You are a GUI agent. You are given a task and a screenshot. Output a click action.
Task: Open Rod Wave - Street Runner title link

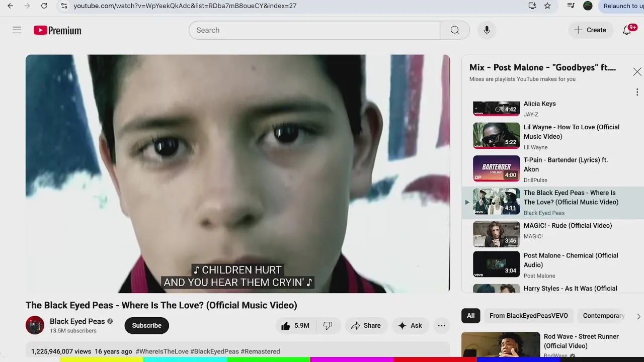coord(581,341)
